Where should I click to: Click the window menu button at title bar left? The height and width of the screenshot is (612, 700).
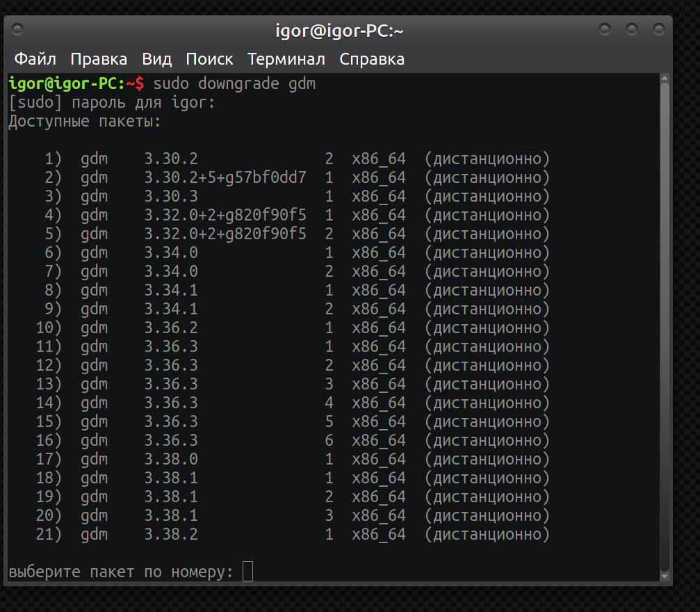coord(17,29)
